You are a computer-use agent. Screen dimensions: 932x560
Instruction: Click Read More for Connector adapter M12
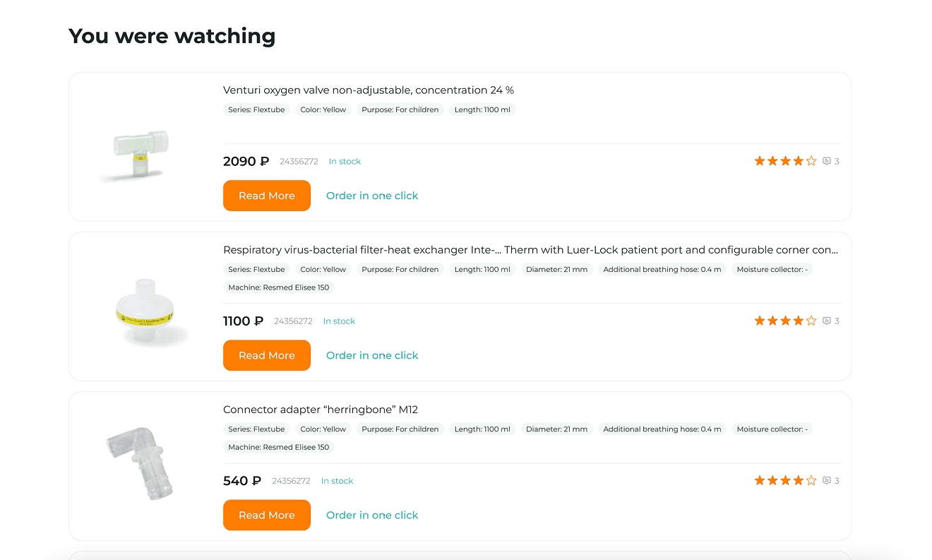267,515
